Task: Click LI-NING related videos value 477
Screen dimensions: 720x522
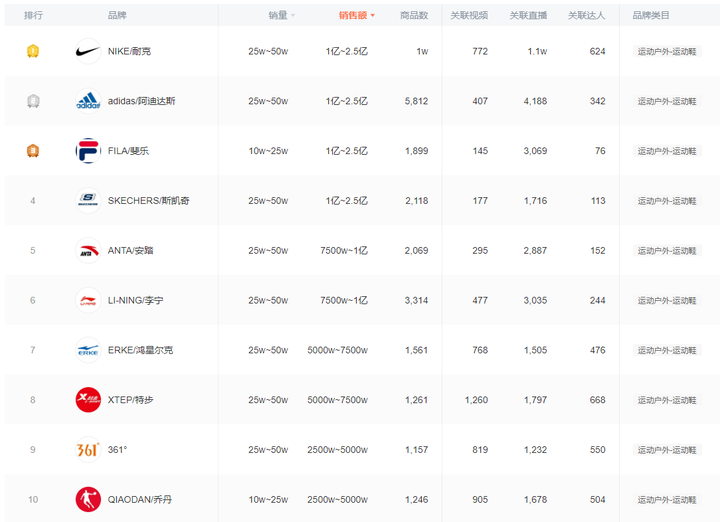Action: click(x=480, y=300)
